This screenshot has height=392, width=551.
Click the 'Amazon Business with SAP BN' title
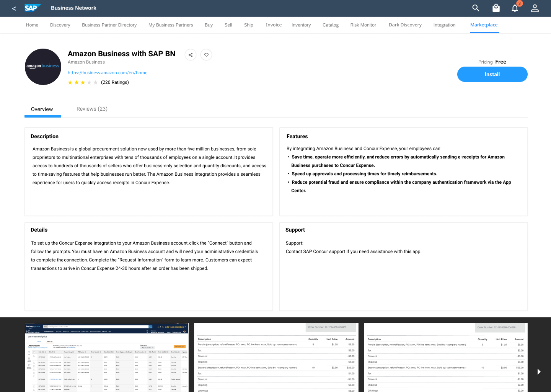pyautogui.click(x=122, y=54)
